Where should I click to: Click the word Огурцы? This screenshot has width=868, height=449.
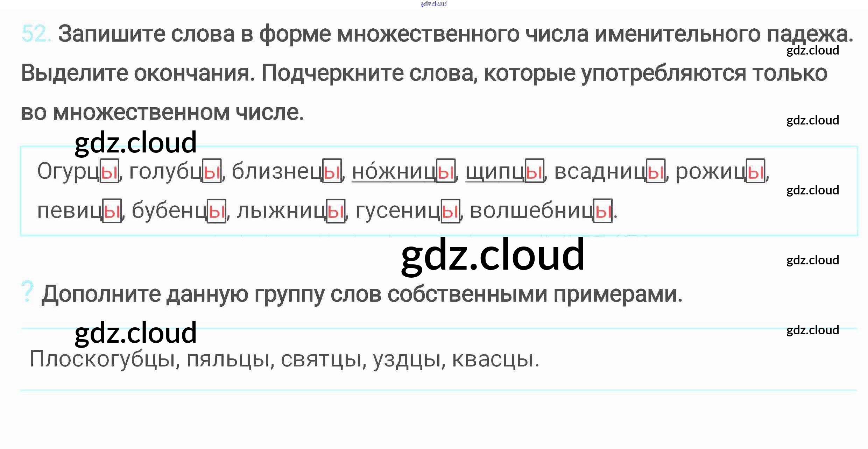click(x=78, y=171)
